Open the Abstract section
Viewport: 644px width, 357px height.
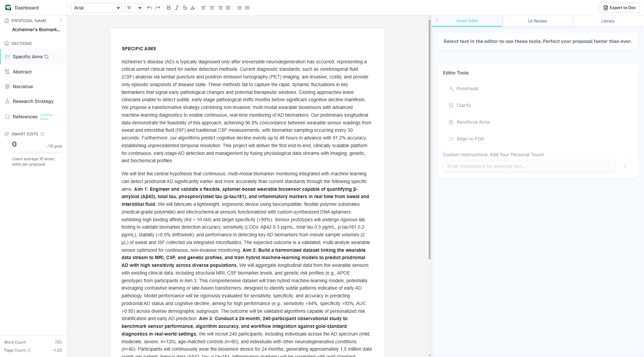(33, 72)
